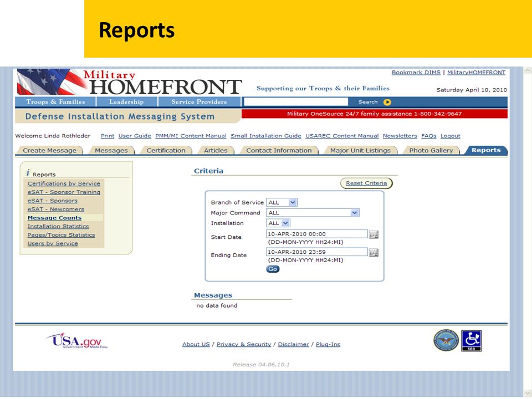This screenshot has width=532, height=399.
Task: Open Users by Service report
Action: pos(53,243)
